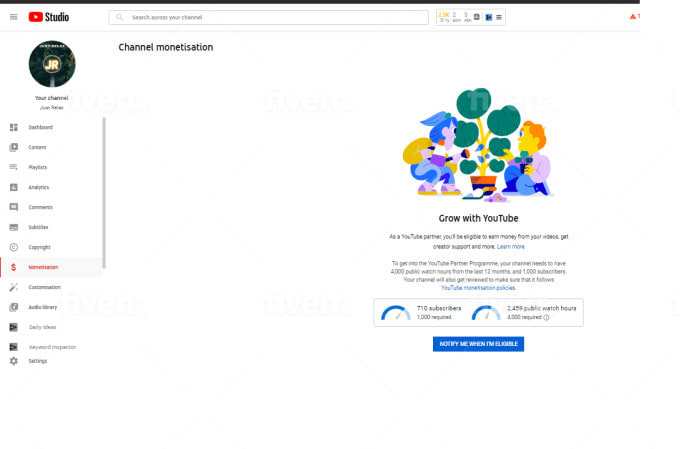Open the Daily ideas item
This screenshot has height=449, width=680.
pyautogui.click(x=42, y=327)
